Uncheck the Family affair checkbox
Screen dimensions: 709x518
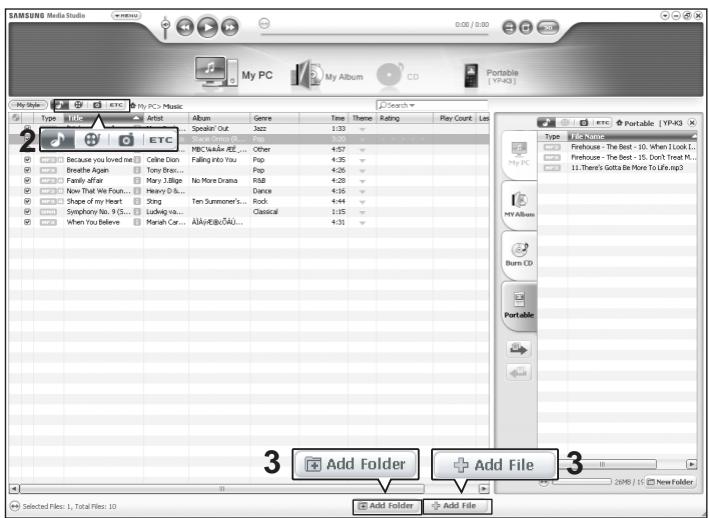(28, 180)
